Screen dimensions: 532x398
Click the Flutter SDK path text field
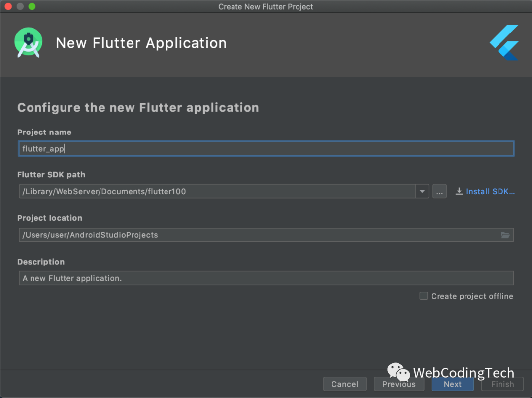[217, 191]
